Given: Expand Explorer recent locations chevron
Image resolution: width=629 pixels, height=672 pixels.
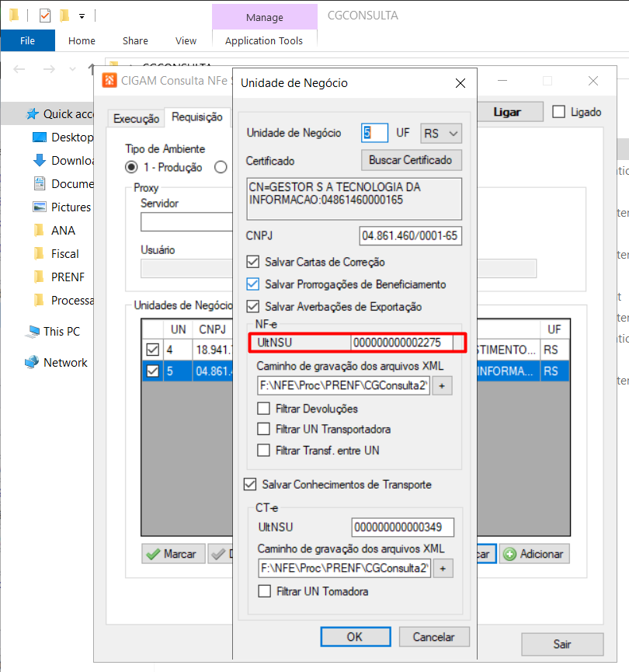Looking at the screenshot, I should tap(72, 69).
